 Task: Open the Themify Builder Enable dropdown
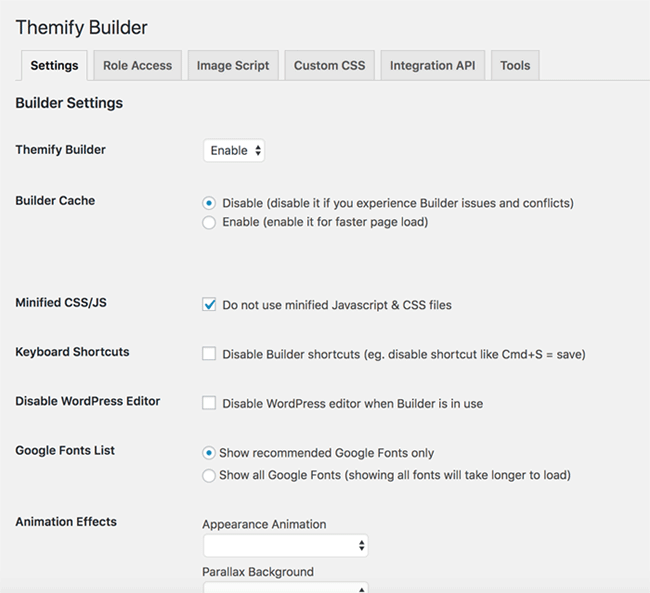coord(234,150)
